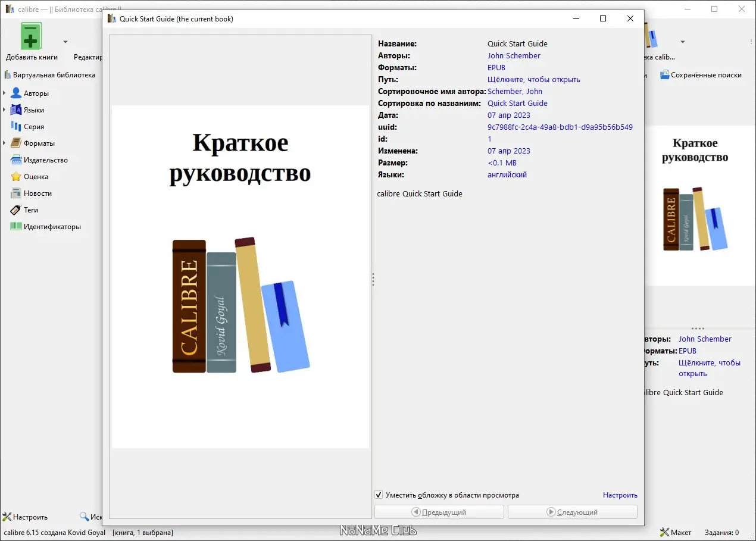This screenshot has width=756, height=541.
Task: Open the Virtual library menu
Action: [x=50, y=75]
